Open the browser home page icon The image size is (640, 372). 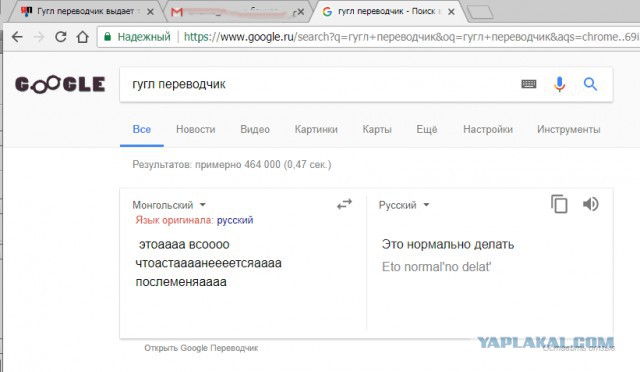pos(83,37)
